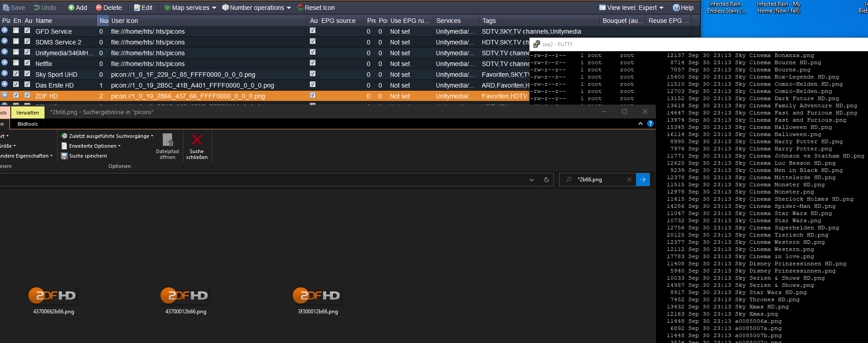Click Suche schließen red X icon
Screen dimensions: 868x343
coord(197,140)
